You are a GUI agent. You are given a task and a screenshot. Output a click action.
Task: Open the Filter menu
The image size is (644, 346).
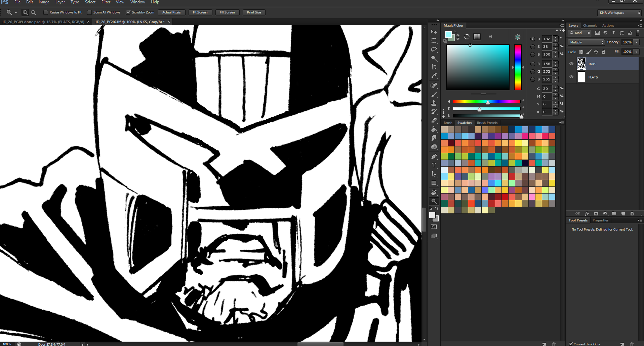point(106,2)
